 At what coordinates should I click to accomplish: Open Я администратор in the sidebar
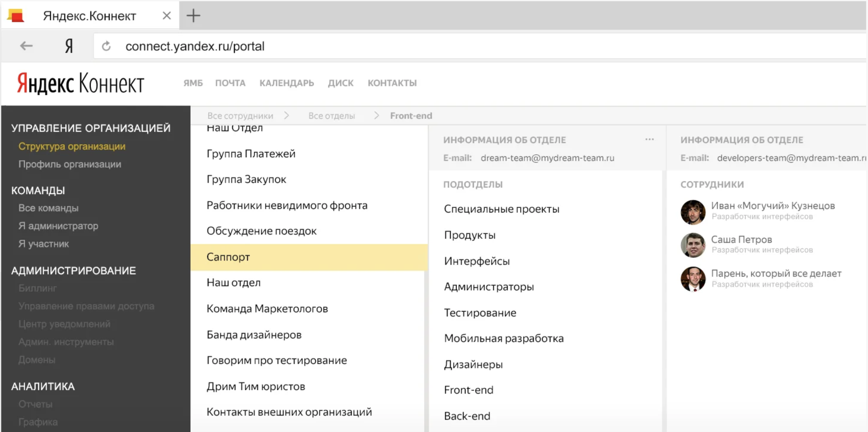(58, 226)
